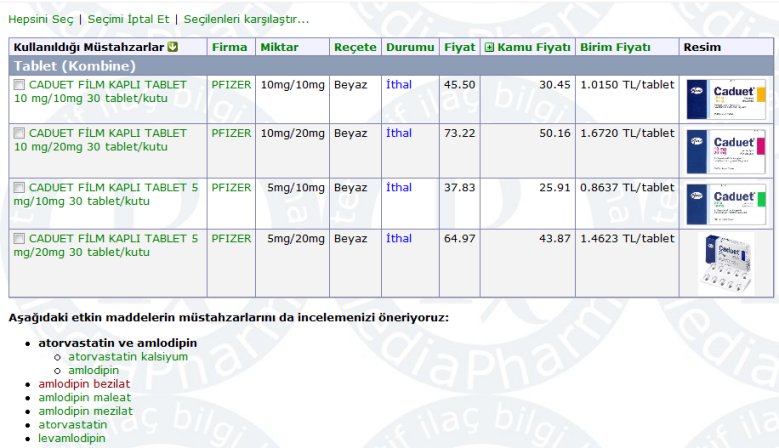Screen dimensions: 779x448
Task: Select the Caduet 5 mg/10mg tablet checkbox
Action: point(19,188)
